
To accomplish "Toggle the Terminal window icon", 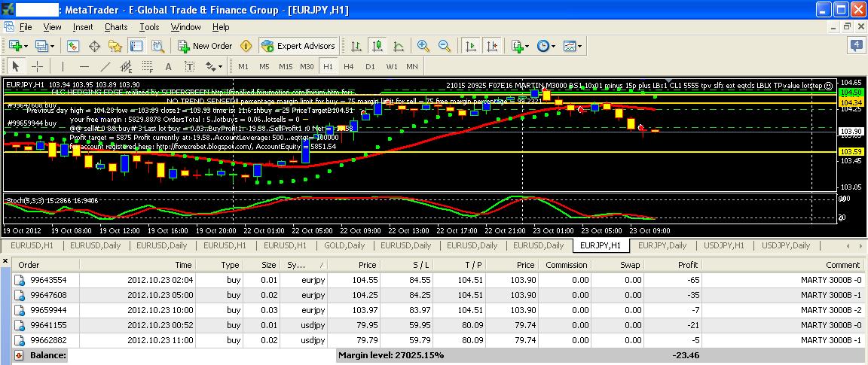I will (x=136, y=46).
